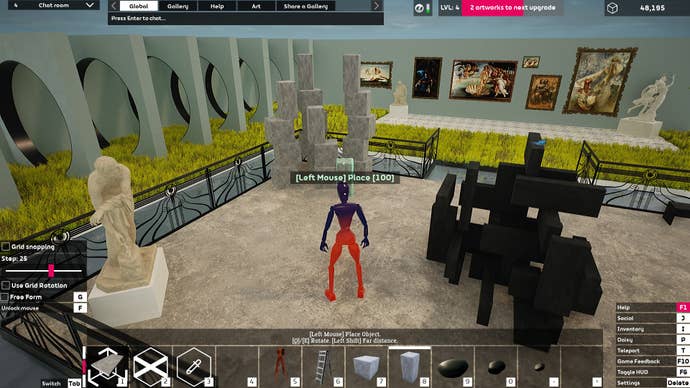Open the Chat room dropdown
The image size is (690, 388).
point(54,5)
